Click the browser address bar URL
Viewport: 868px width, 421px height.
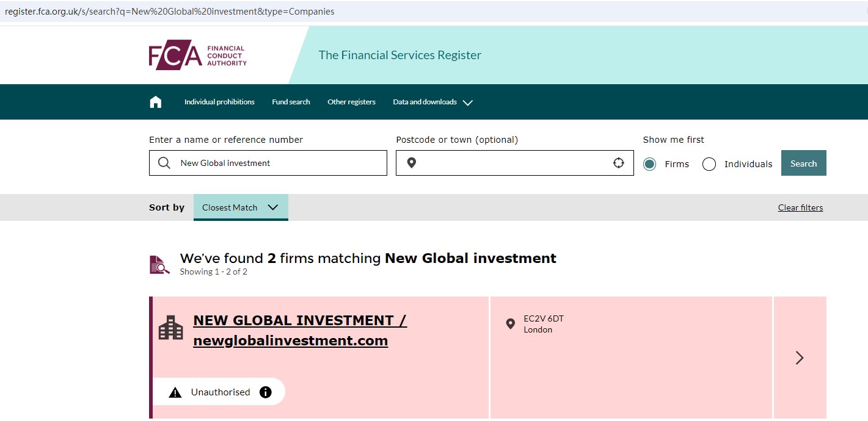coord(170,12)
